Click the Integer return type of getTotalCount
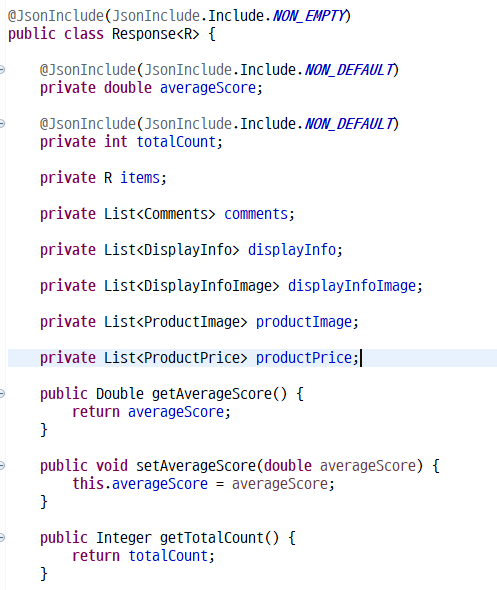497x590 pixels. click(x=124, y=538)
